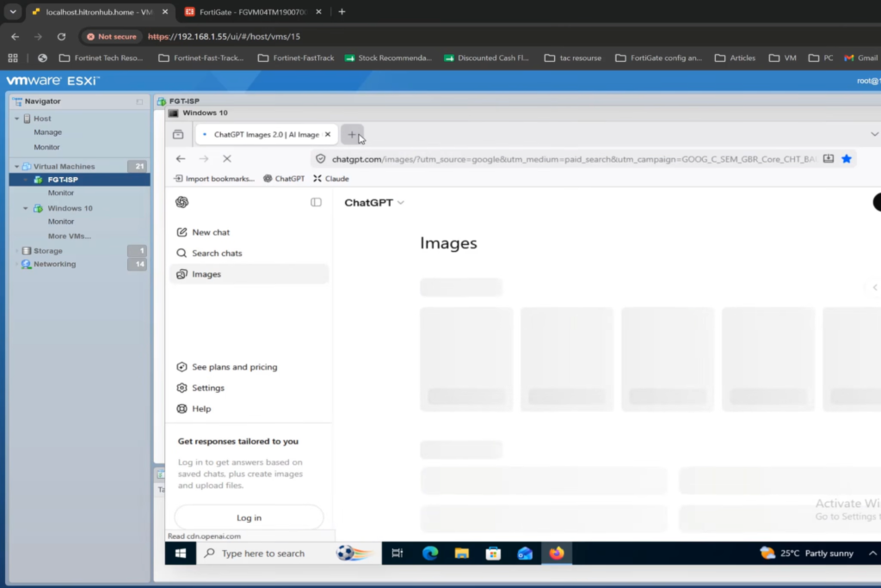This screenshot has width=881, height=588.
Task: Click Type here to search box
Action: 289,554
